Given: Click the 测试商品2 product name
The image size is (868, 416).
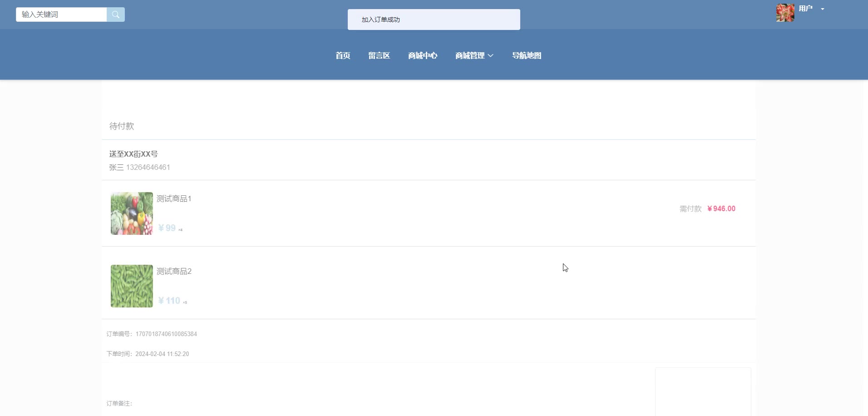Looking at the screenshot, I should [174, 271].
